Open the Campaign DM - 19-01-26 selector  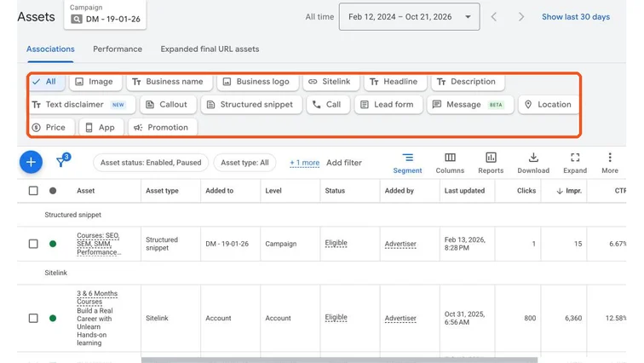click(105, 14)
